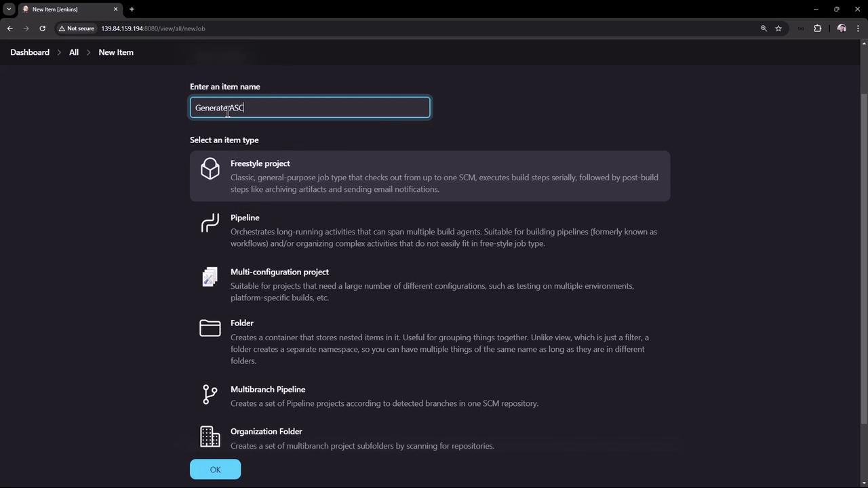868x488 pixels.
Task: Select the Folder item type icon
Action: pyautogui.click(x=210, y=328)
